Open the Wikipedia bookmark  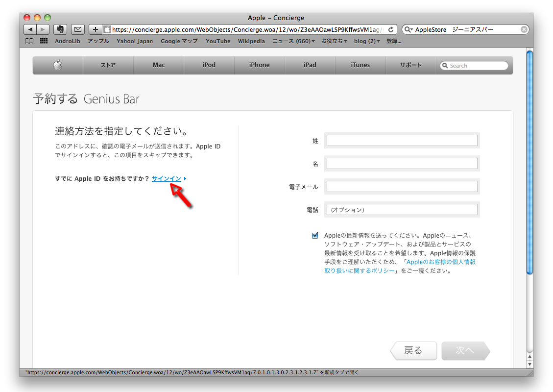click(251, 41)
